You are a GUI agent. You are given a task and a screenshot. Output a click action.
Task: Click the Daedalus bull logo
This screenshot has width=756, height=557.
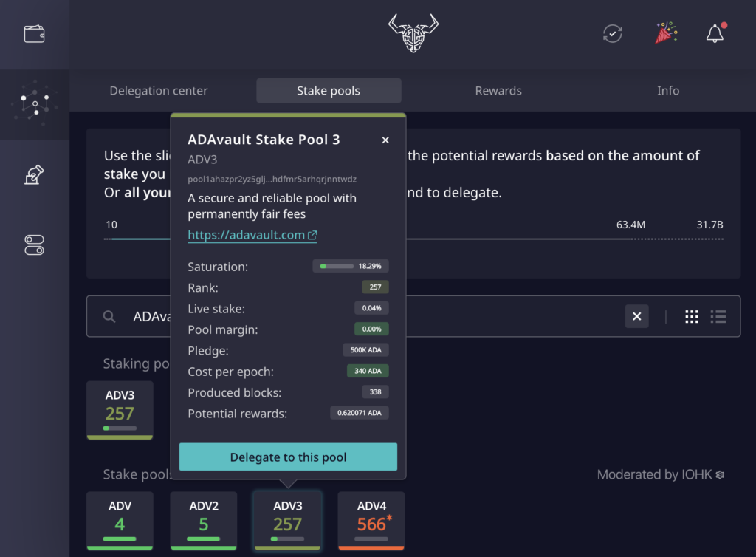coord(413,33)
